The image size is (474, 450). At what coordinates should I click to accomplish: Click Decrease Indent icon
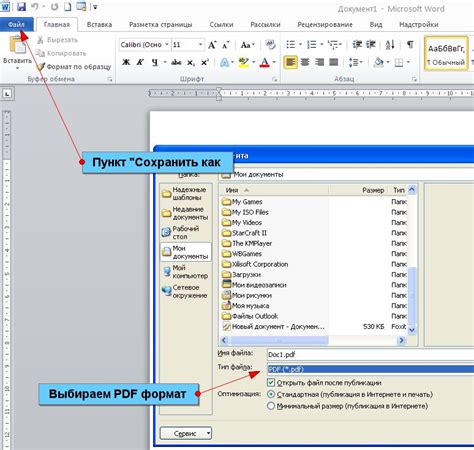357,45
